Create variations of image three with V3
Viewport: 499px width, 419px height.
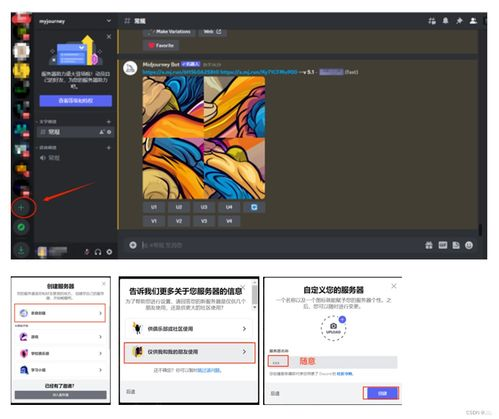[x=204, y=221]
